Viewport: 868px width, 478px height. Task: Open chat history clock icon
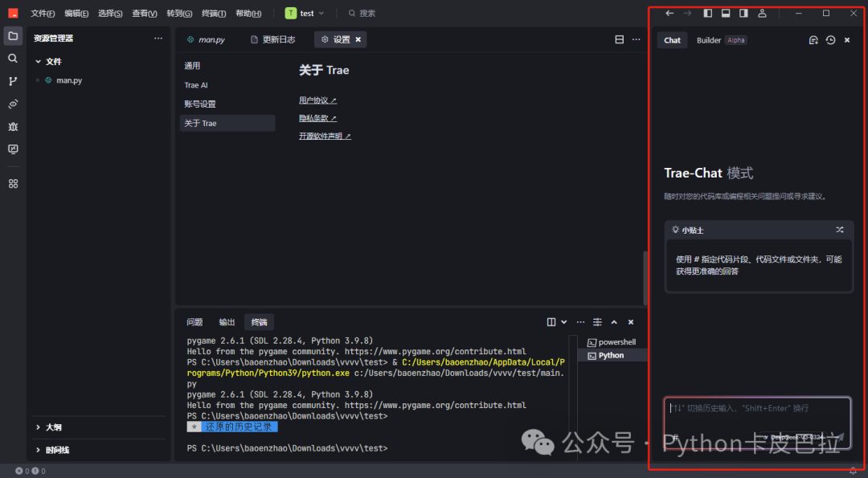830,40
